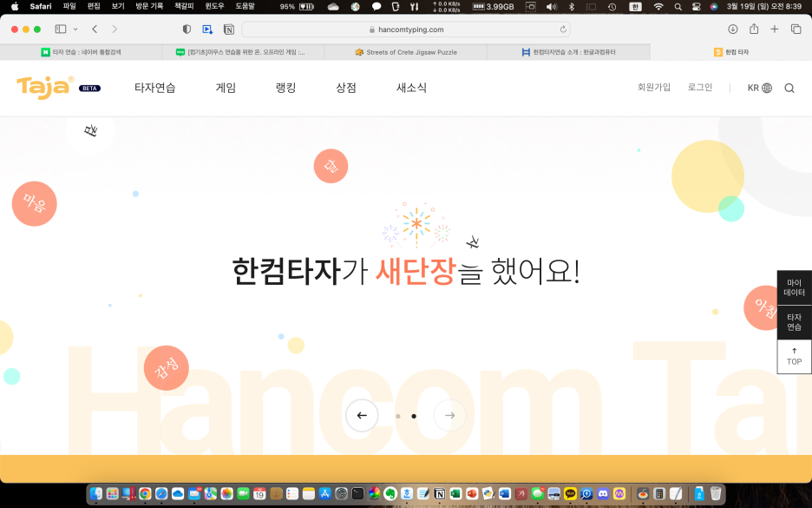Click the 타자 연습 side button
Screen dimensions: 812x508
pyautogui.click(x=794, y=322)
